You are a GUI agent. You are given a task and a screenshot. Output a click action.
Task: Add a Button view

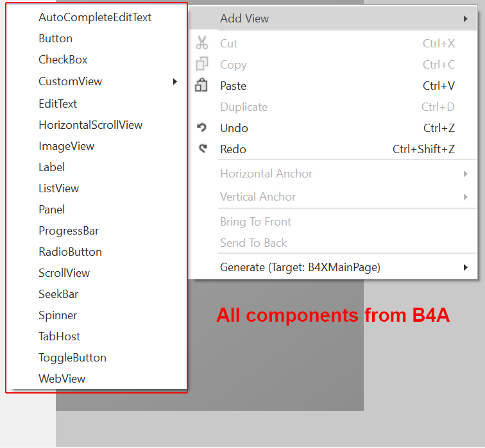click(56, 38)
